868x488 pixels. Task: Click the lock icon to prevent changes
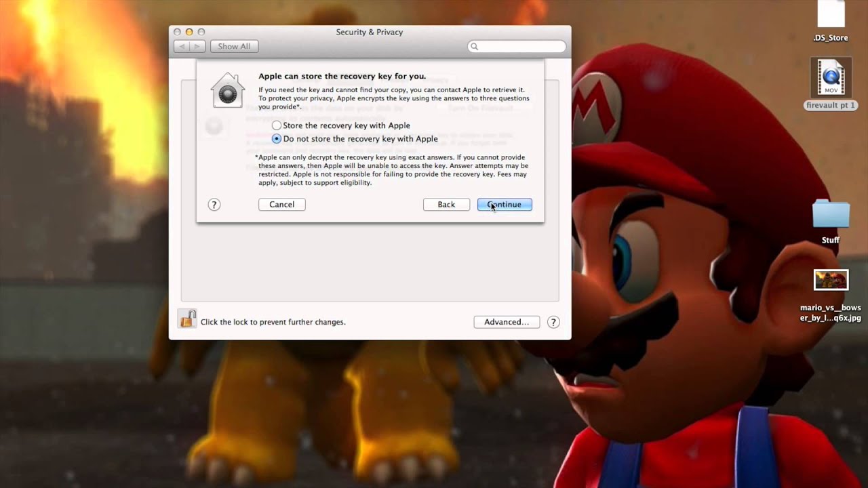pyautogui.click(x=187, y=319)
